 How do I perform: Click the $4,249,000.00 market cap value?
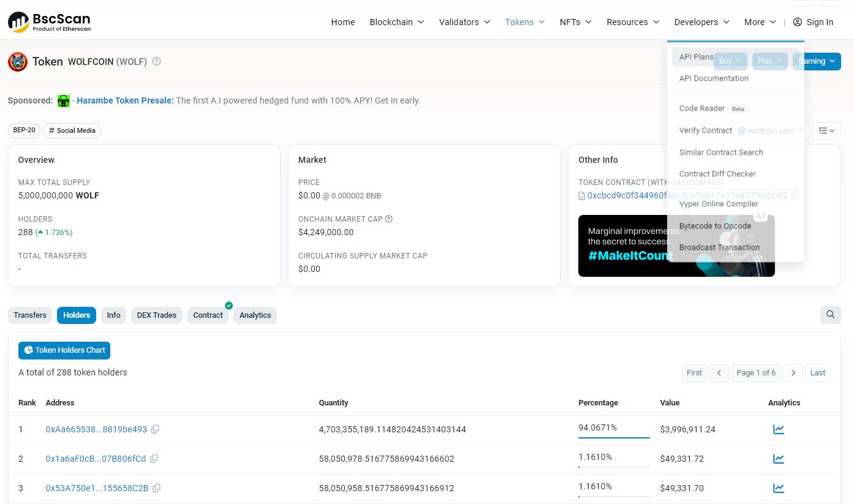[326, 232]
